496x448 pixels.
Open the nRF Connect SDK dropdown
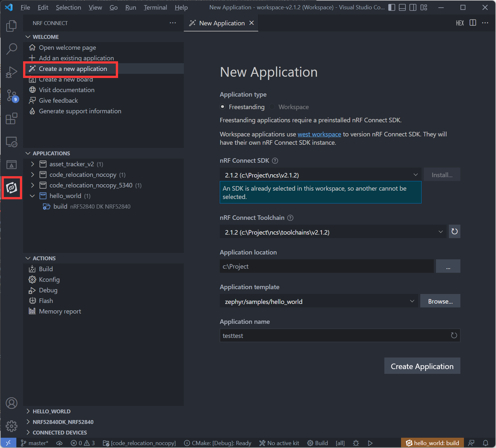[x=321, y=175]
